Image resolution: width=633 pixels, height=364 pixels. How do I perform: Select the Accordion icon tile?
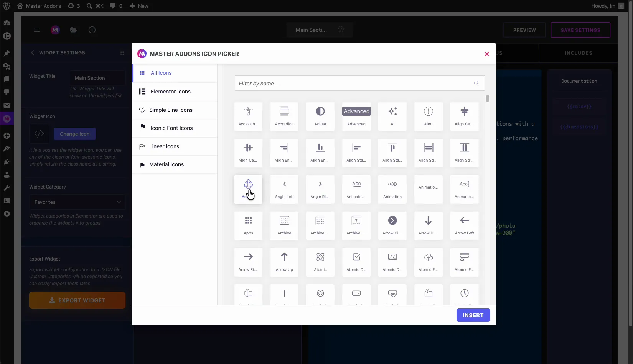(284, 116)
